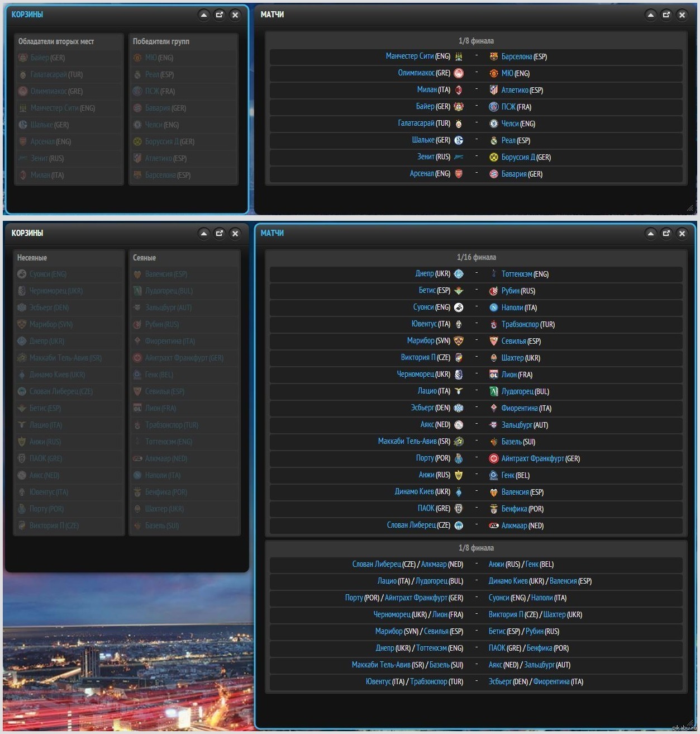Click Шальке crest in the matches list

coord(459,140)
